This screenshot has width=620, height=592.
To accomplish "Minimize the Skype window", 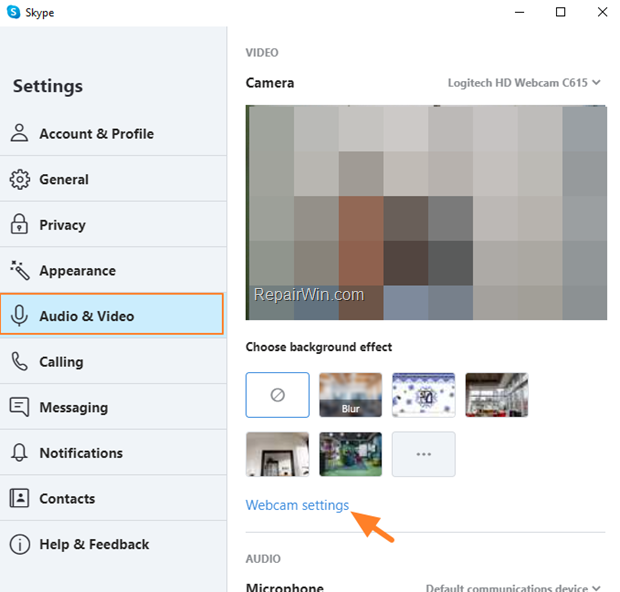I will point(519,12).
